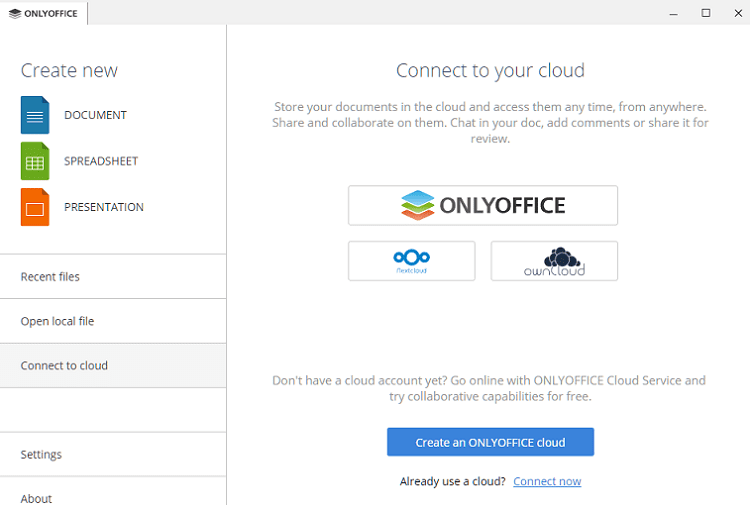This screenshot has height=505, width=750.
Task: Choose Open local file in the sidebar
Action: tap(113, 321)
